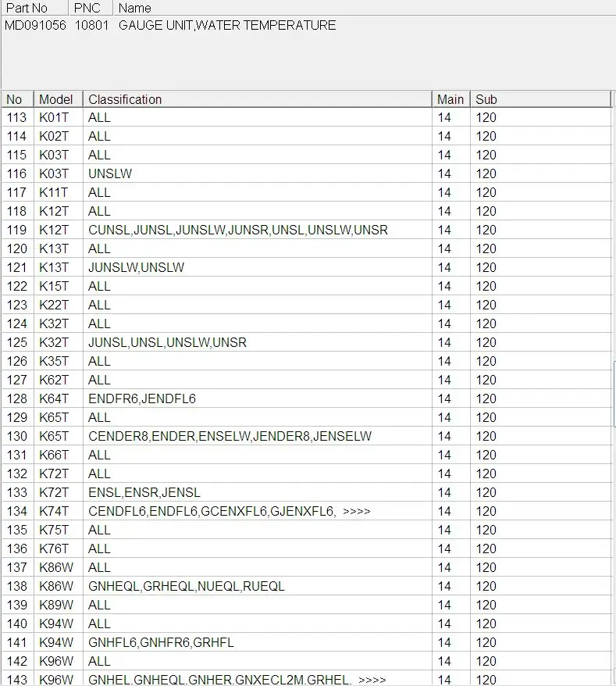Select row number 118

click(x=16, y=211)
